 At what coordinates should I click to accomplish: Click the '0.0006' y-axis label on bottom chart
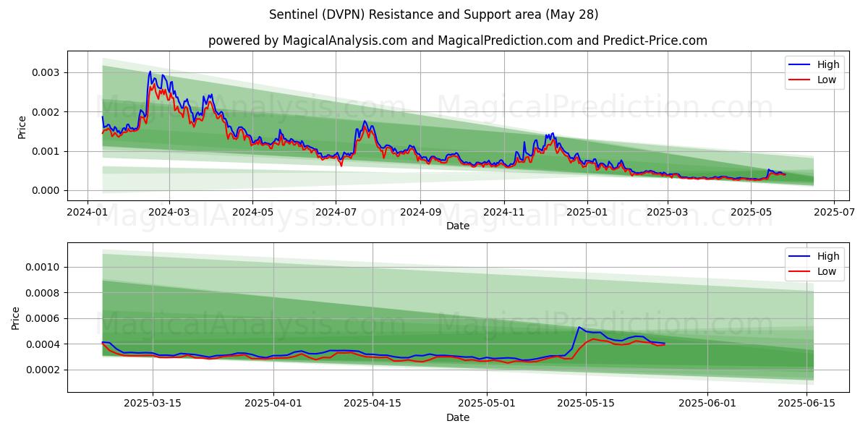pos(45,318)
